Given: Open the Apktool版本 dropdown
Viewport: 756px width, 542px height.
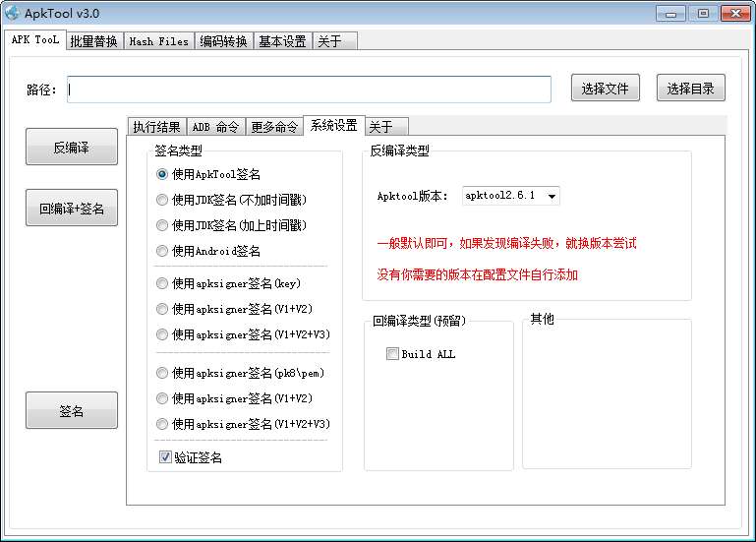Looking at the screenshot, I should tap(510, 196).
